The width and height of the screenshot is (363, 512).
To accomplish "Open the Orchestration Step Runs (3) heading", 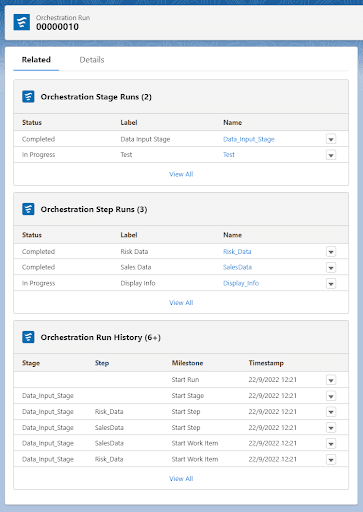I will 94,209.
